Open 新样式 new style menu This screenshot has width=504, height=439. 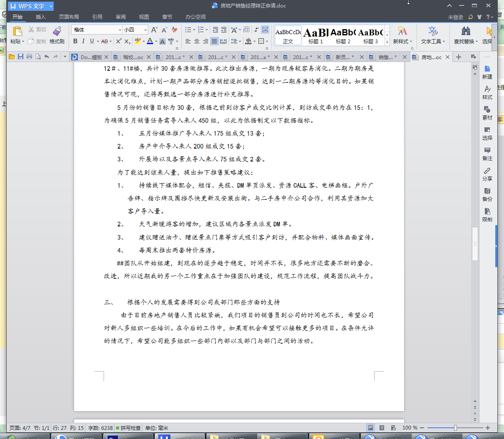point(402,35)
